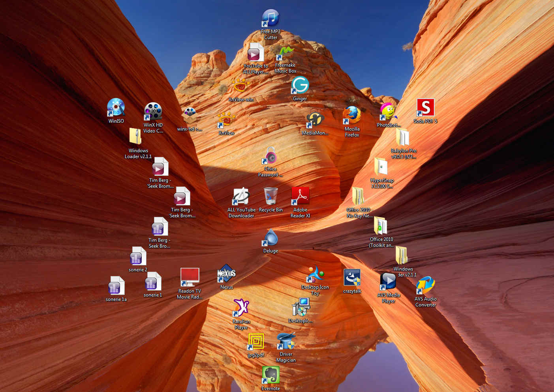Open AVS Media Player
This screenshot has width=554, height=392.
(x=388, y=281)
